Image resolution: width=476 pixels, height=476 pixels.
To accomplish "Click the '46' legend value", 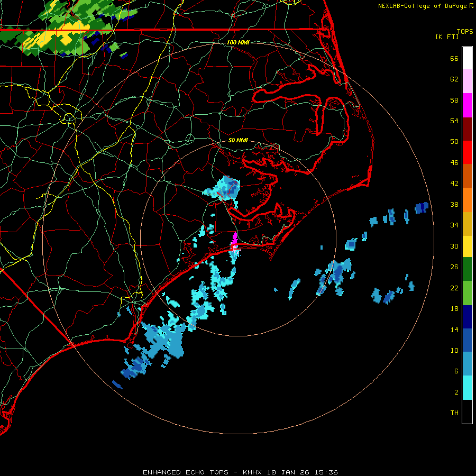I will pos(454,163).
